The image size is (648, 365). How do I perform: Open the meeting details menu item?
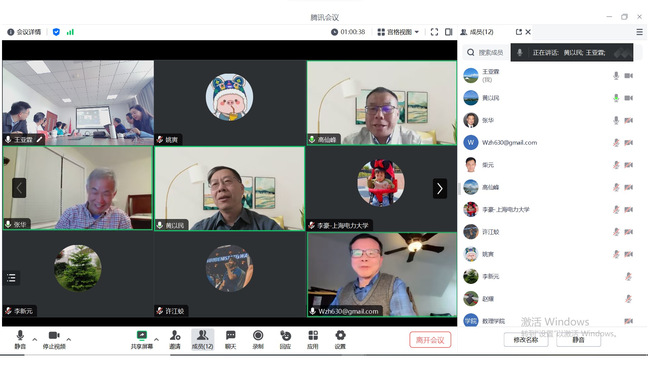(x=24, y=32)
